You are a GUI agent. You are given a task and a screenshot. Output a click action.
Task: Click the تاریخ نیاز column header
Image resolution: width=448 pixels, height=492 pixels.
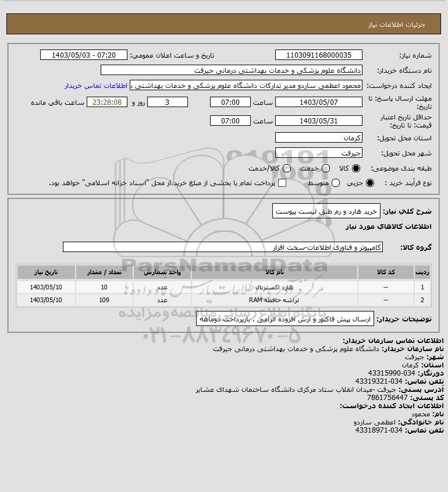click(x=46, y=272)
